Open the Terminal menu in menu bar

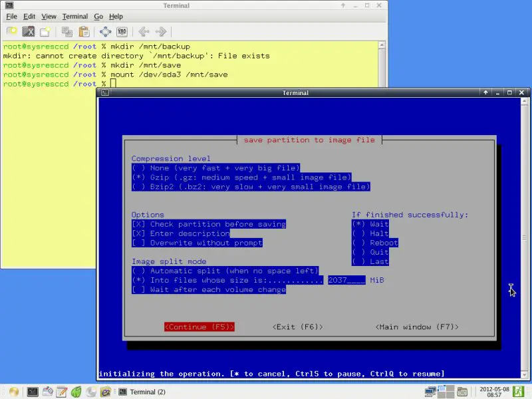(74, 16)
